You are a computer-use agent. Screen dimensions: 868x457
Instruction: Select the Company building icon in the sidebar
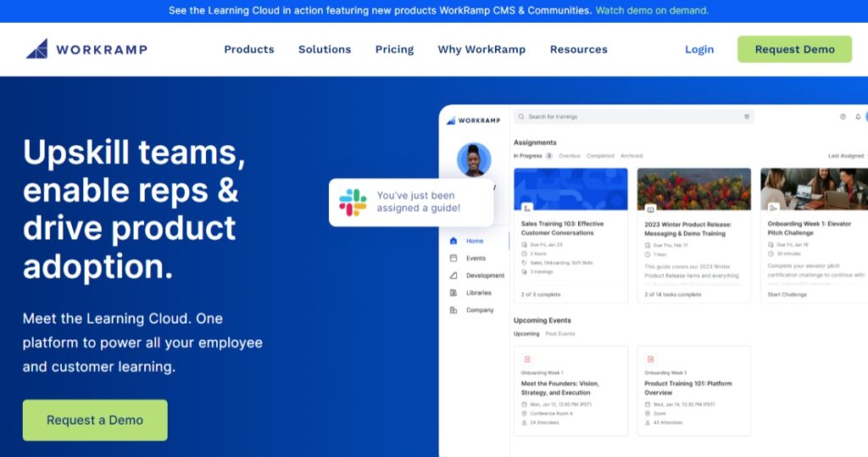pyautogui.click(x=453, y=310)
